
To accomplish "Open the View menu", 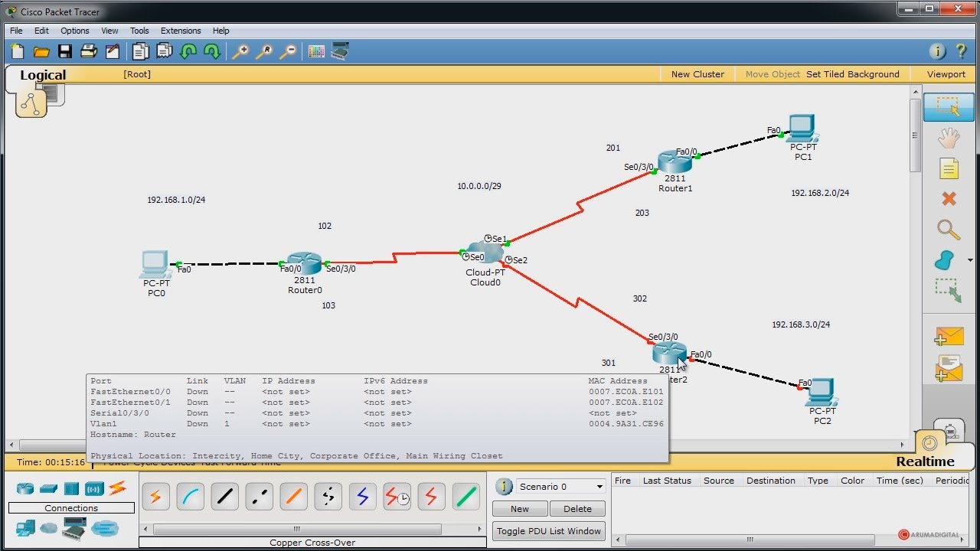I will [109, 31].
